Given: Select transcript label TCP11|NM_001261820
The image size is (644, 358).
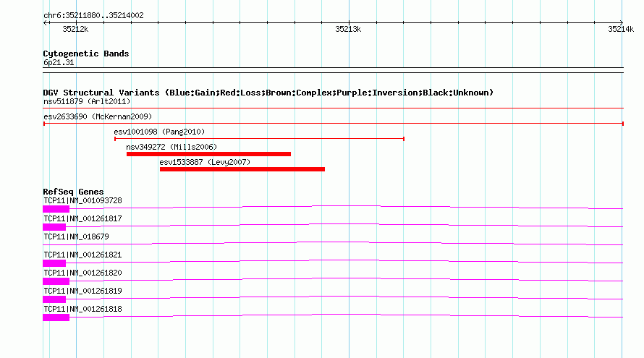Looking at the screenshot, I should [x=82, y=273].
